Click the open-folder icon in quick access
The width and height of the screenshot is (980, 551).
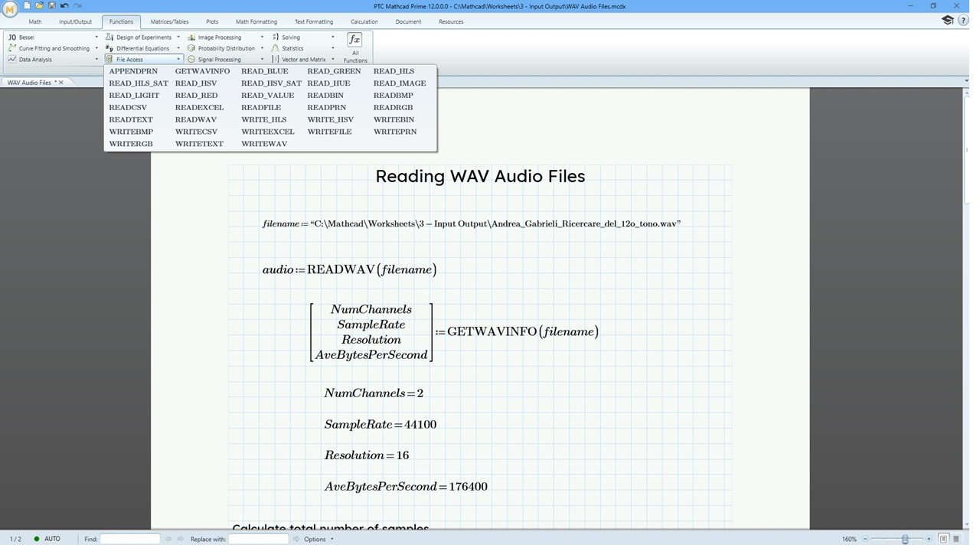39,5
